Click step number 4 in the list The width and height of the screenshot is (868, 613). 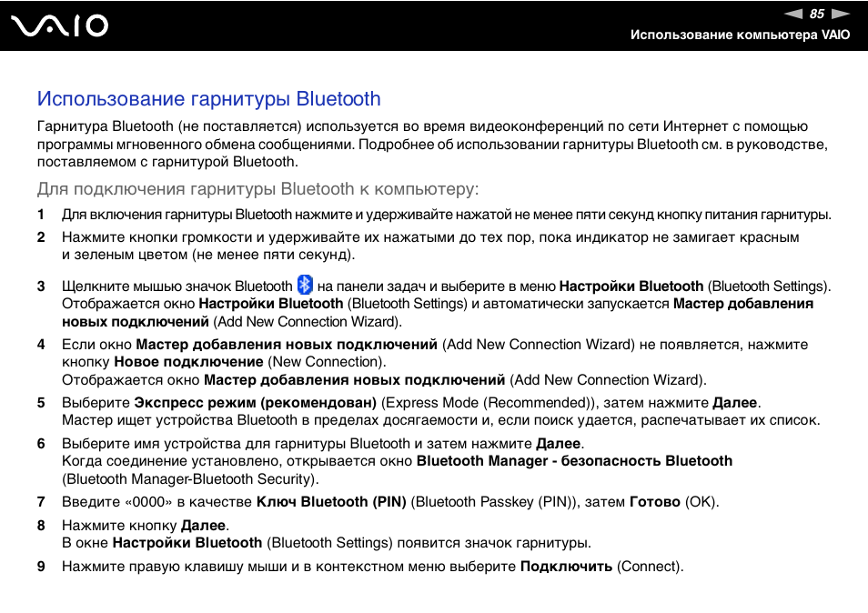click(x=41, y=344)
